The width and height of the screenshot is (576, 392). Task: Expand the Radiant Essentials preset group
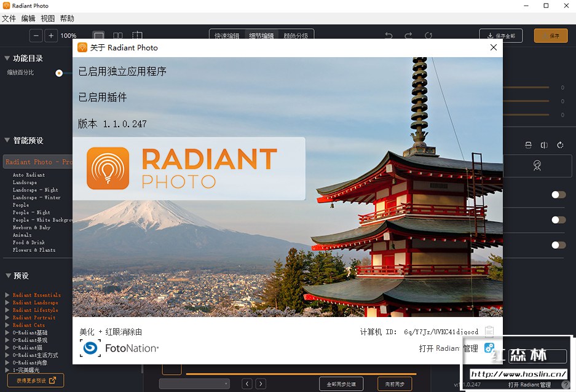tap(7, 295)
